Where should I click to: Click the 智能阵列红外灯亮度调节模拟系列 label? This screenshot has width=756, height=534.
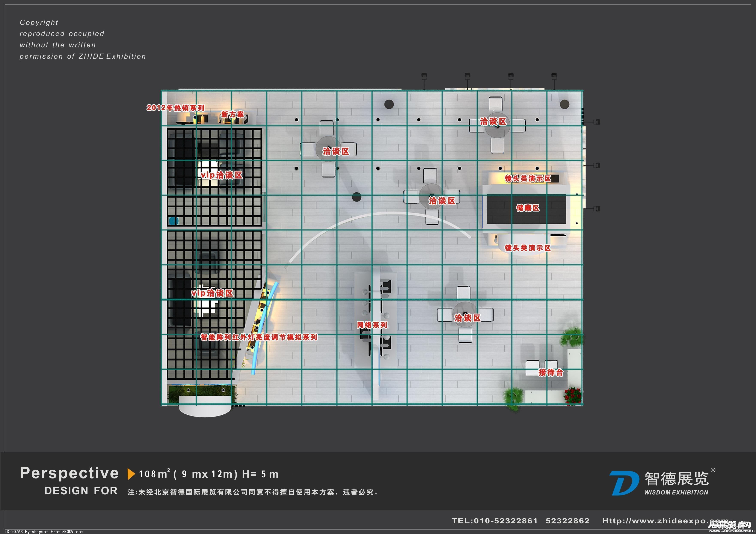coord(259,337)
